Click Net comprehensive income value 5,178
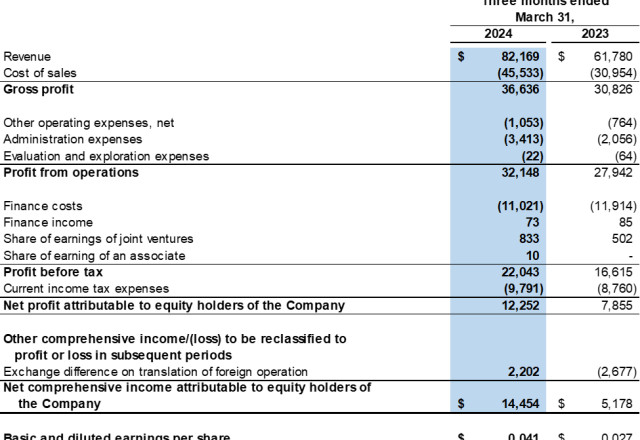The image size is (640, 440). (616, 404)
